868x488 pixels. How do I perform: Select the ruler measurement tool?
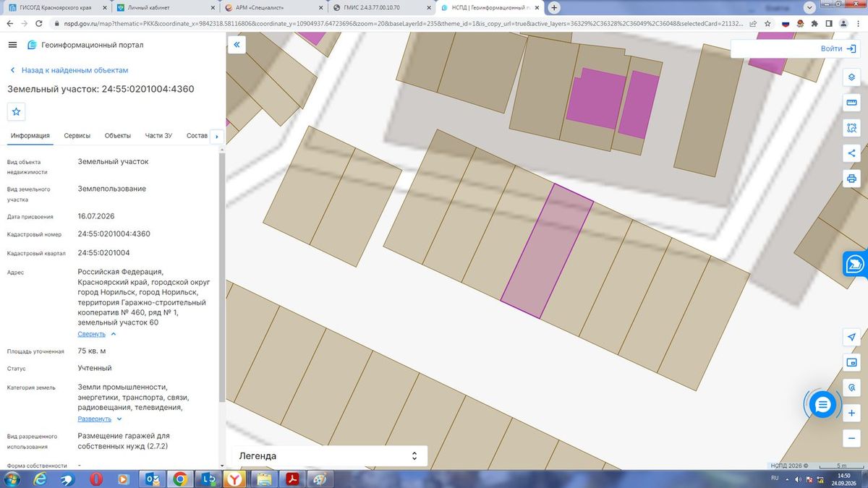[851, 103]
